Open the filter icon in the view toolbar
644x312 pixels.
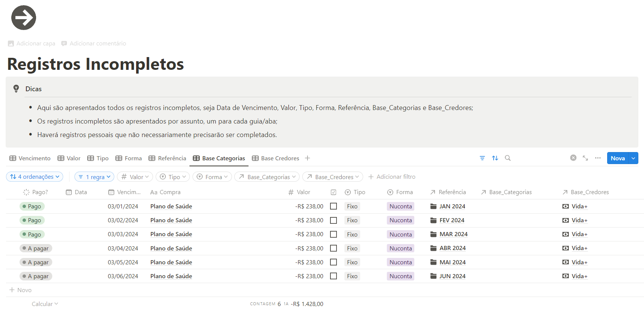[x=482, y=158]
